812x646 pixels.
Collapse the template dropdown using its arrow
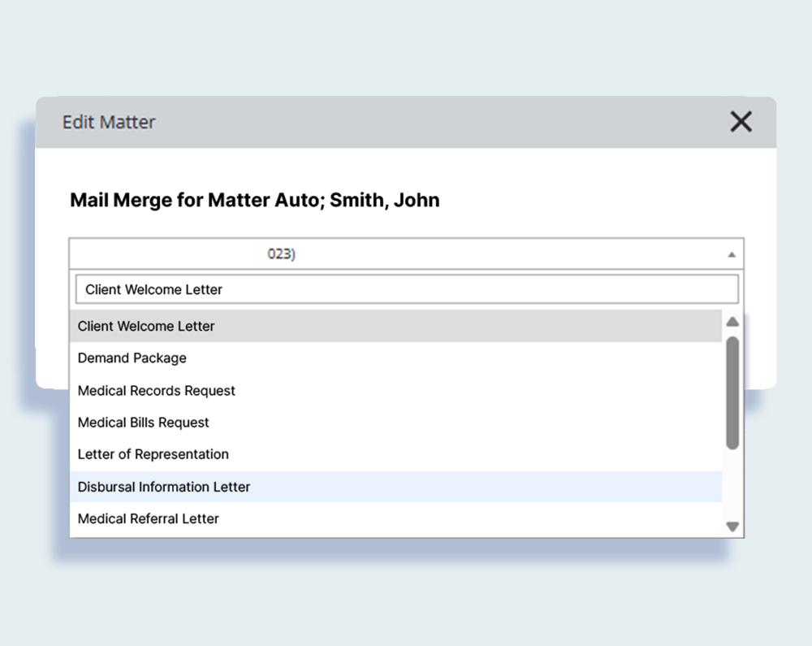click(x=731, y=254)
